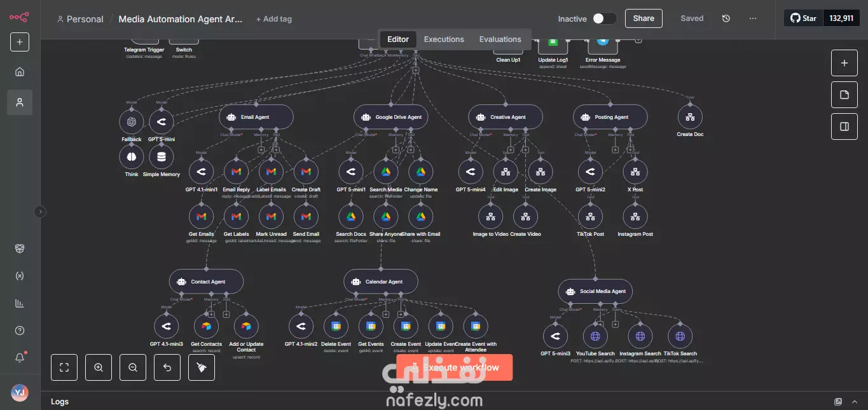Open the 132,911 star count link
Image resolution: width=868 pixels, height=410 pixels.
841,18
